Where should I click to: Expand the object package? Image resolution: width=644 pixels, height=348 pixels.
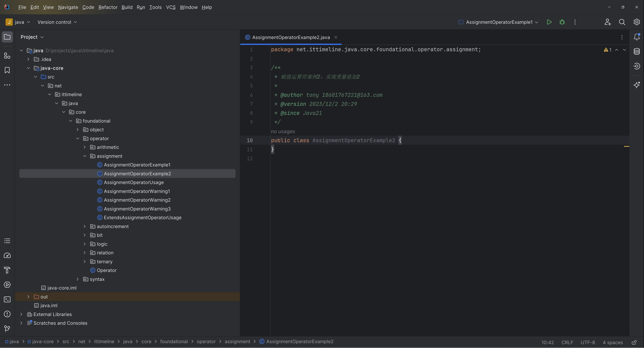77,130
